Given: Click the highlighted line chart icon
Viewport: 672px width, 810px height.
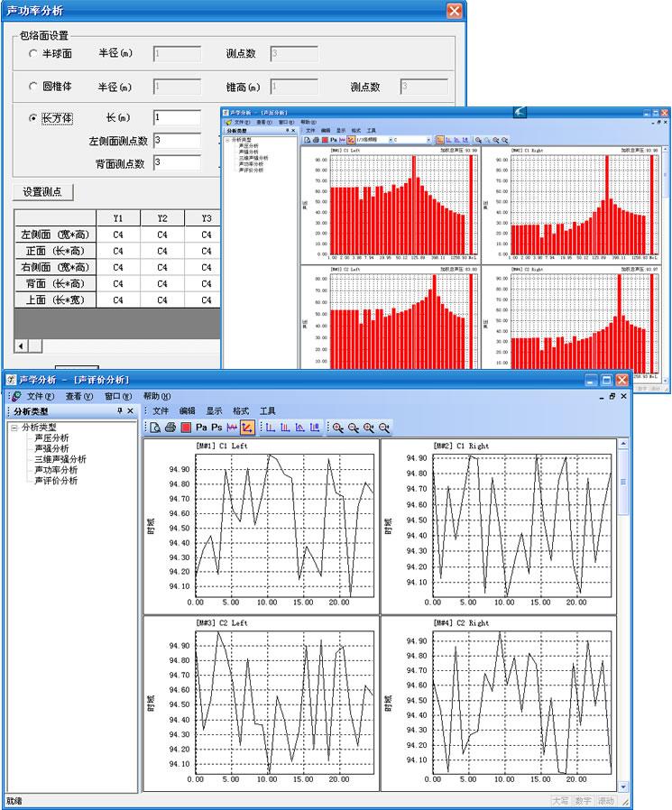Looking at the screenshot, I should click(x=246, y=427).
